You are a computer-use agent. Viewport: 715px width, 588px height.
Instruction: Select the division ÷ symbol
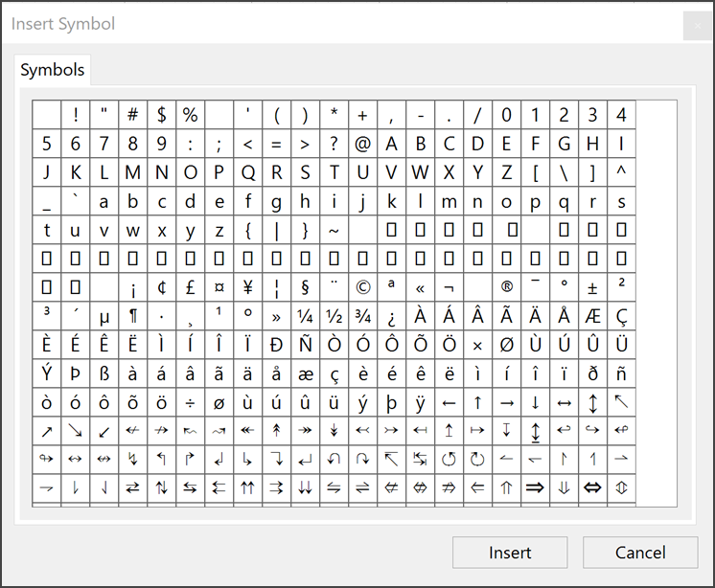pos(190,402)
